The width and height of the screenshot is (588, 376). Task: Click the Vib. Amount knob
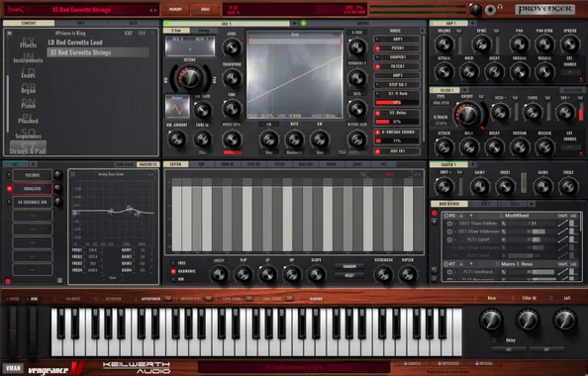[x=176, y=140]
